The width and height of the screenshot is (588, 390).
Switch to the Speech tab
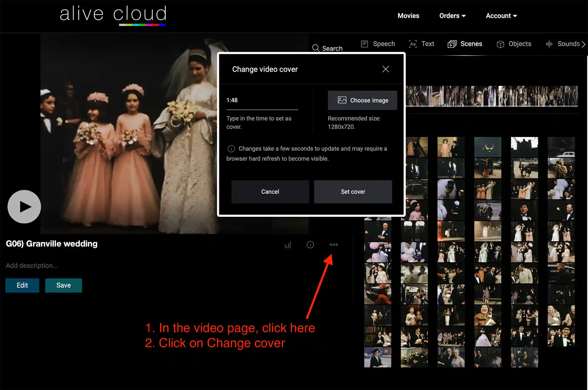tap(378, 44)
